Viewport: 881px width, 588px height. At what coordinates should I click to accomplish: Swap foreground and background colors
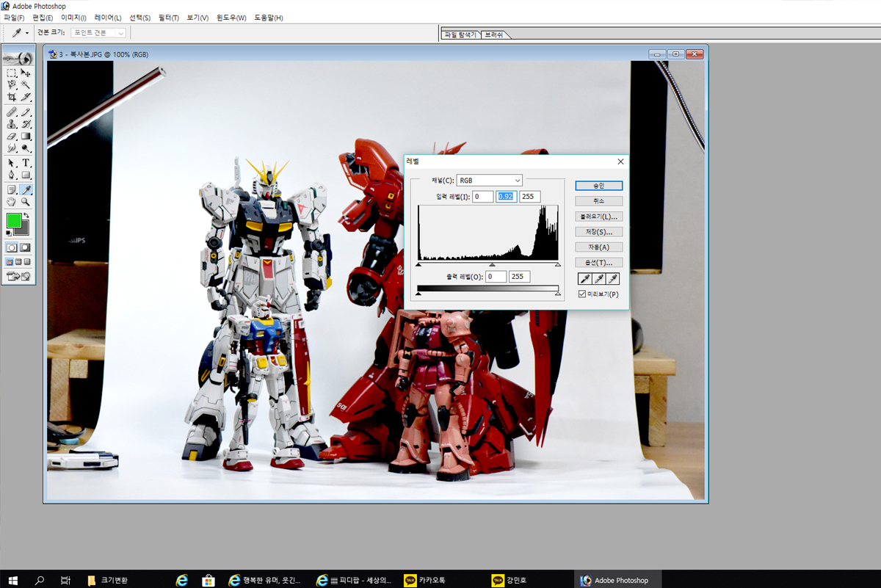pos(26,216)
